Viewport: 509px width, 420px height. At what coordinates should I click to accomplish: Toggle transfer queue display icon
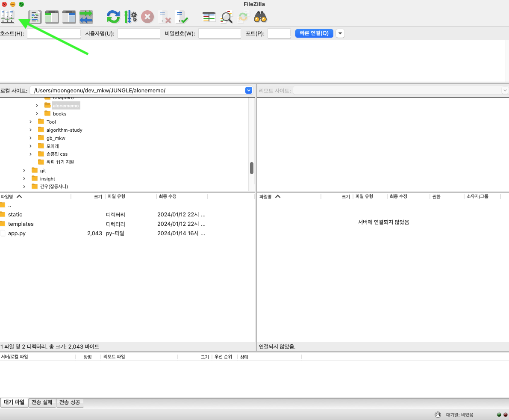(86, 17)
